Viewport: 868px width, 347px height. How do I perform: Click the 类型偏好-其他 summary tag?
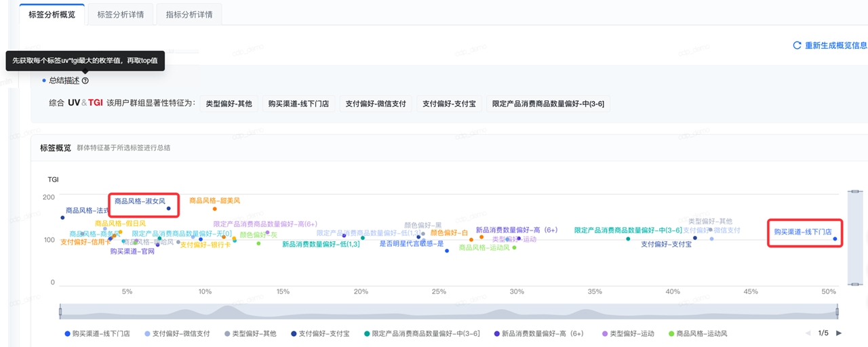[229, 104]
